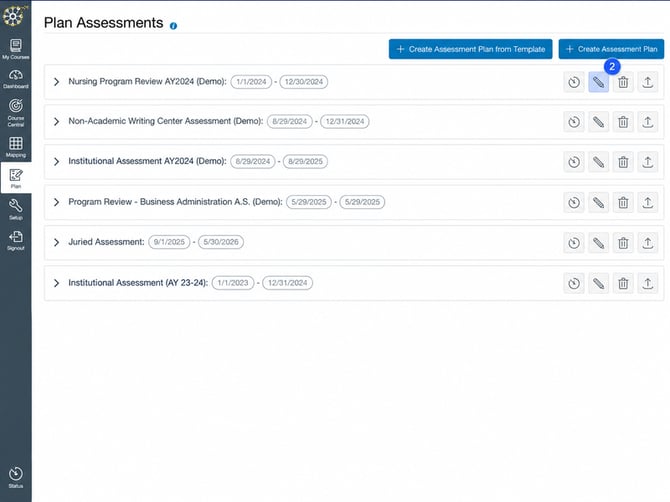Export Non-Academic Writing Center Assessment

pyautogui.click(x=647, y=122)
